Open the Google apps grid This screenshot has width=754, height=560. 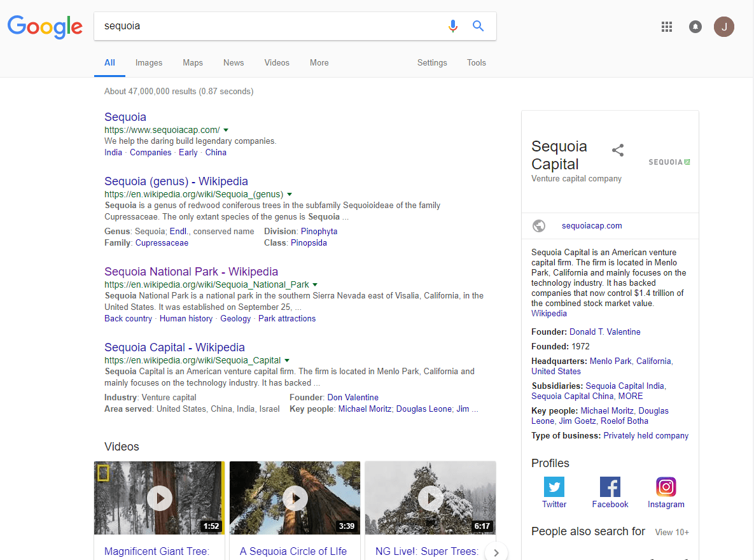pos(666,27)
